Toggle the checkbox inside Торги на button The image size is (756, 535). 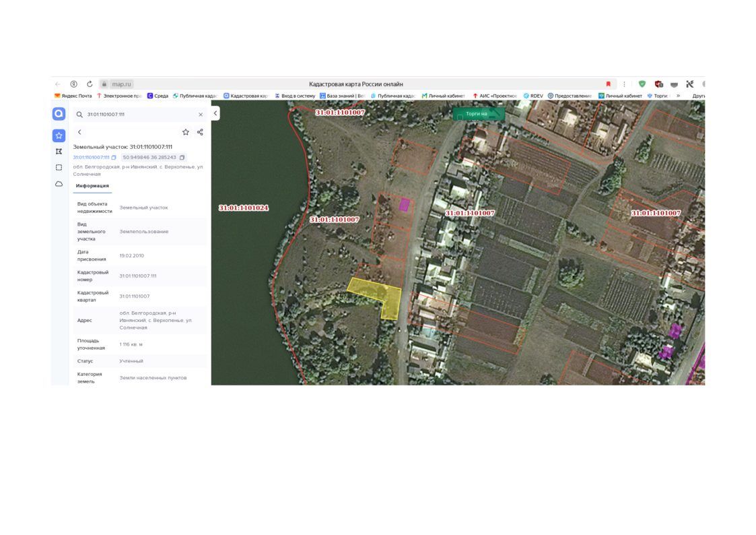click(460, 117)
